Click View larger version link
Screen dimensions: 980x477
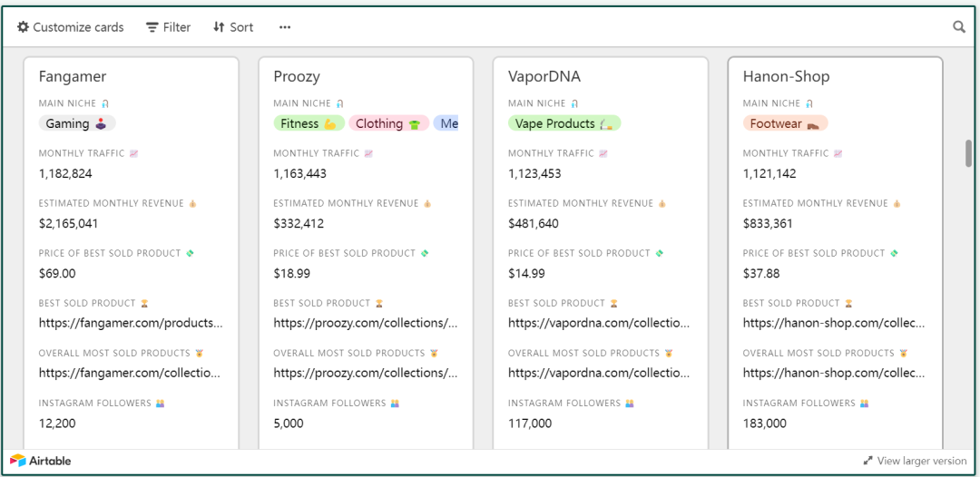pos(915,461)
